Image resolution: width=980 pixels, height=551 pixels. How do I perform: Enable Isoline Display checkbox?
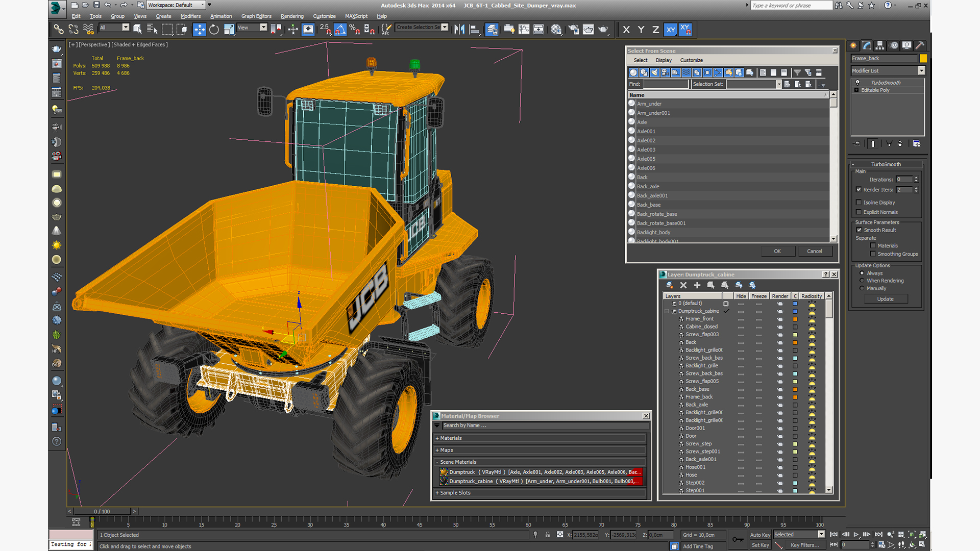pyautogui.click(x=859, y=203)
